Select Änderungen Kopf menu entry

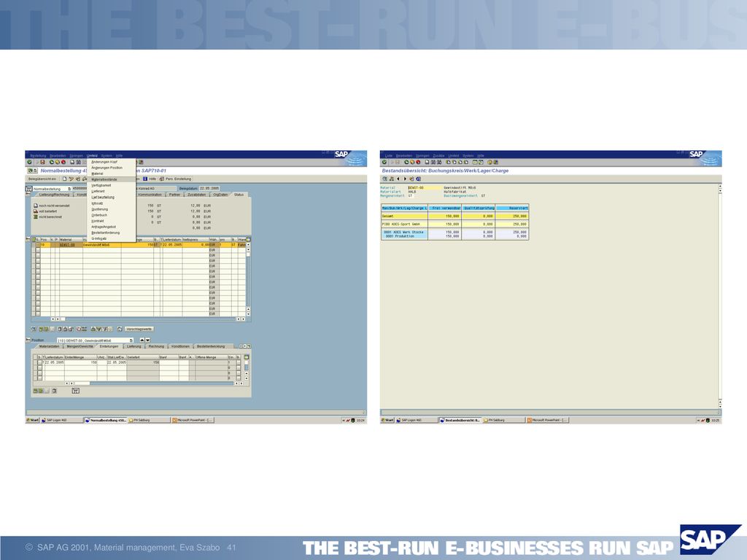(104, 162)
